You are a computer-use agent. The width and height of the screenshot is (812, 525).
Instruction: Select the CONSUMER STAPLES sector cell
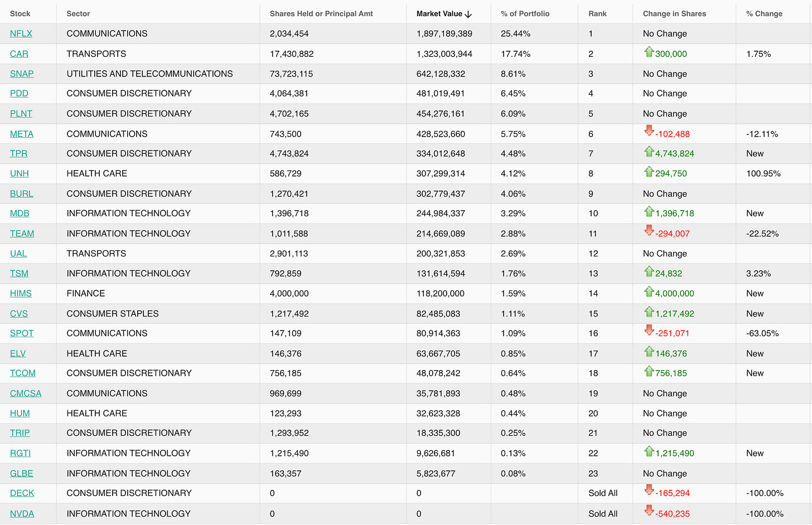[113, 313]
